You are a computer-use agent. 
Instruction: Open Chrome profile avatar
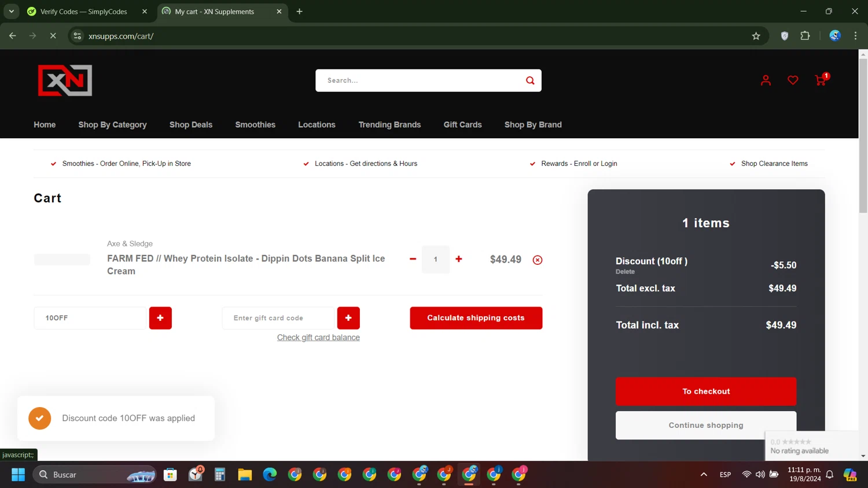click(835, 36)
